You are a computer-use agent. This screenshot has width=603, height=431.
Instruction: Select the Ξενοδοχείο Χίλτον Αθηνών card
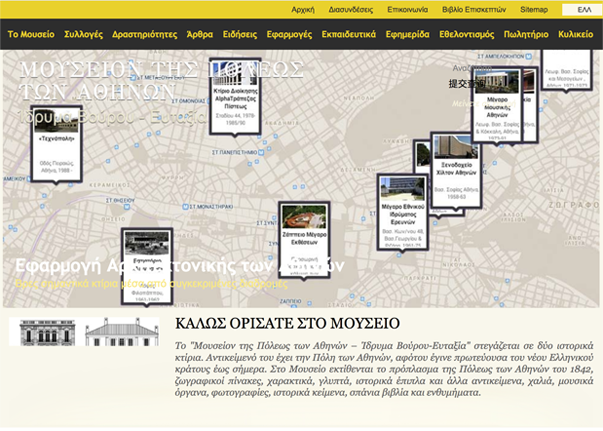[456, 170]
